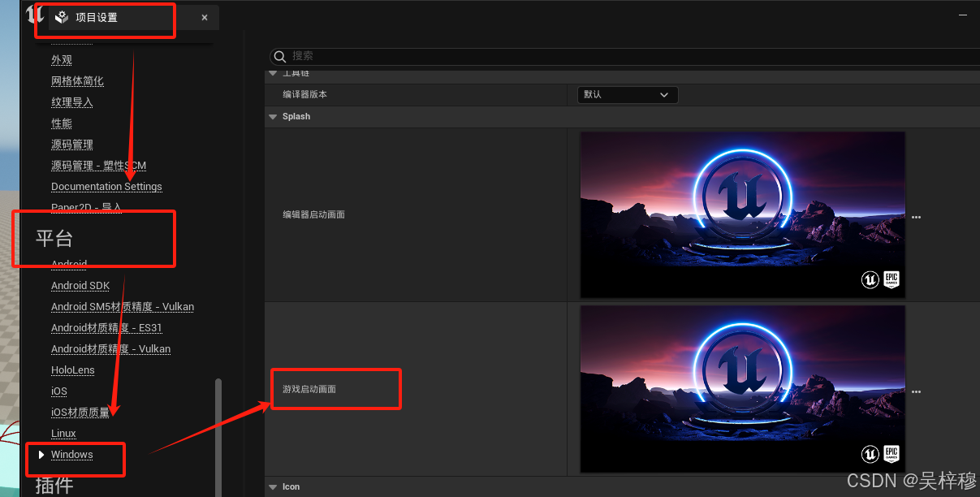Expand the Windows platform entry arrow
Image resolution: width=980 pixels, height=497 pixels.
(41, 455)
